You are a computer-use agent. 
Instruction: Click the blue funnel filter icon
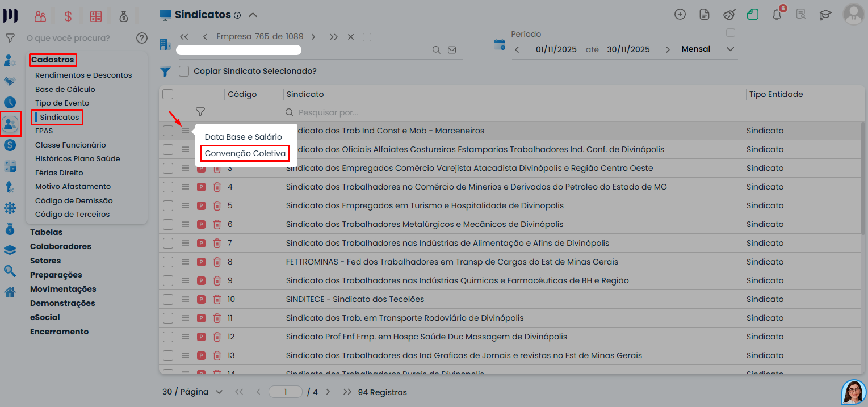pos(165,72)
